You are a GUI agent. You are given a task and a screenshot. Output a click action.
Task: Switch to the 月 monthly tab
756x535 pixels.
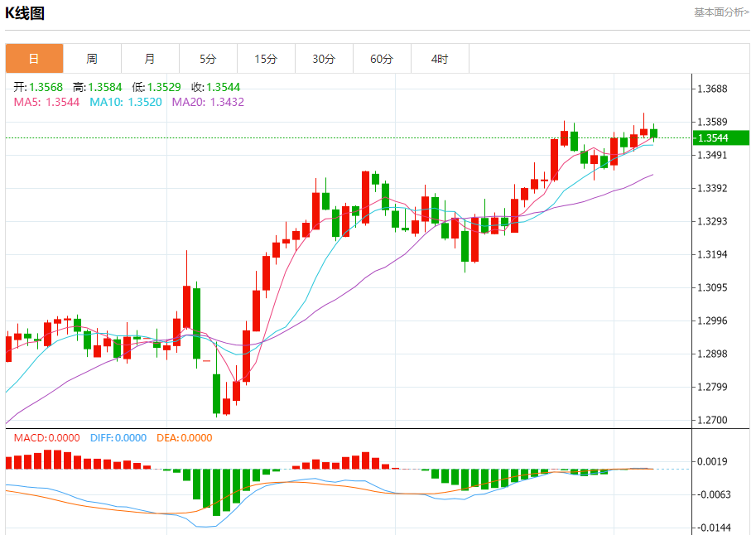(x=150, y=59)
